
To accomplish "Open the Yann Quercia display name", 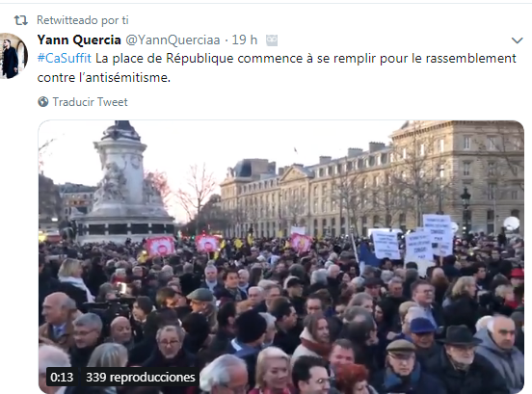I will tap(79, 40).
